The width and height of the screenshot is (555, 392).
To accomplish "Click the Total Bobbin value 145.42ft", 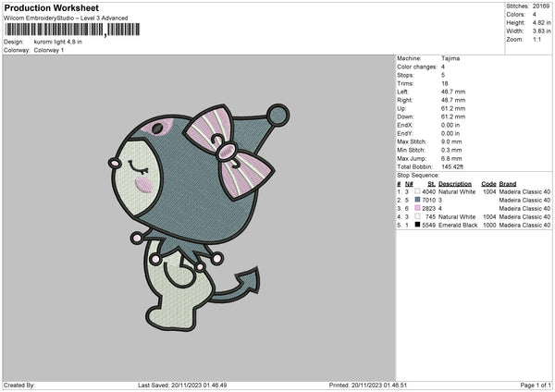I will (452, 166).
